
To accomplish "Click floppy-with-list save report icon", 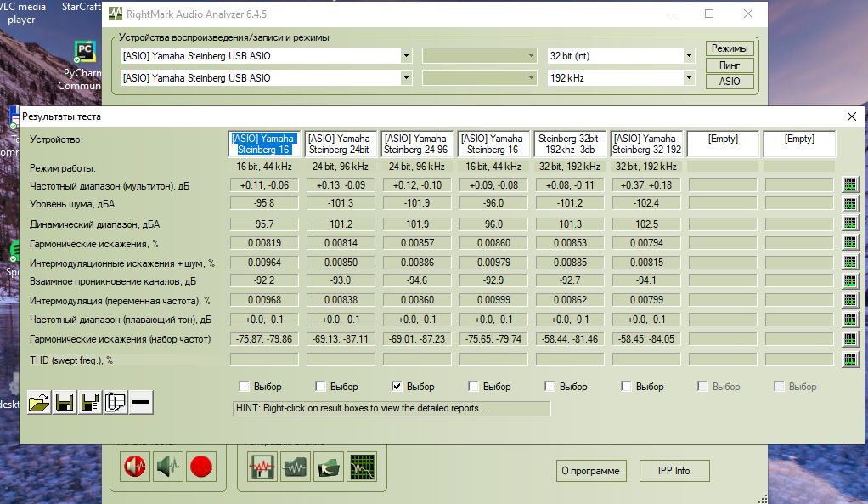I will tap(90, 402).
